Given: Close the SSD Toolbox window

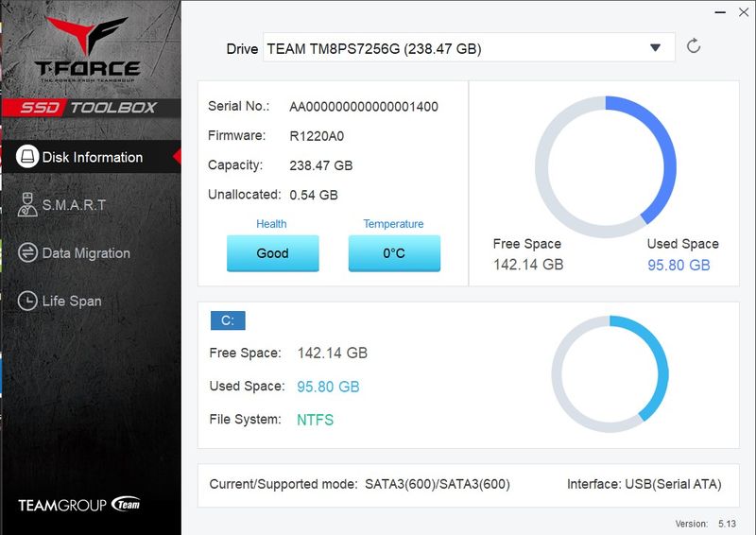Looking at the screenshot, I should [x=744, y=12].
